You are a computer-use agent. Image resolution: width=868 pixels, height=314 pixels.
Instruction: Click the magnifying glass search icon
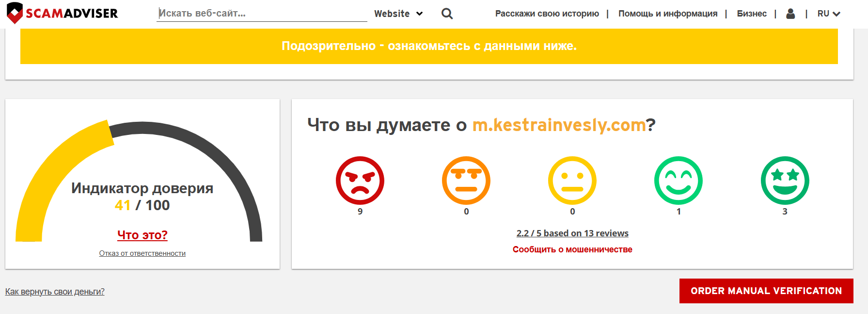[447, 14]
